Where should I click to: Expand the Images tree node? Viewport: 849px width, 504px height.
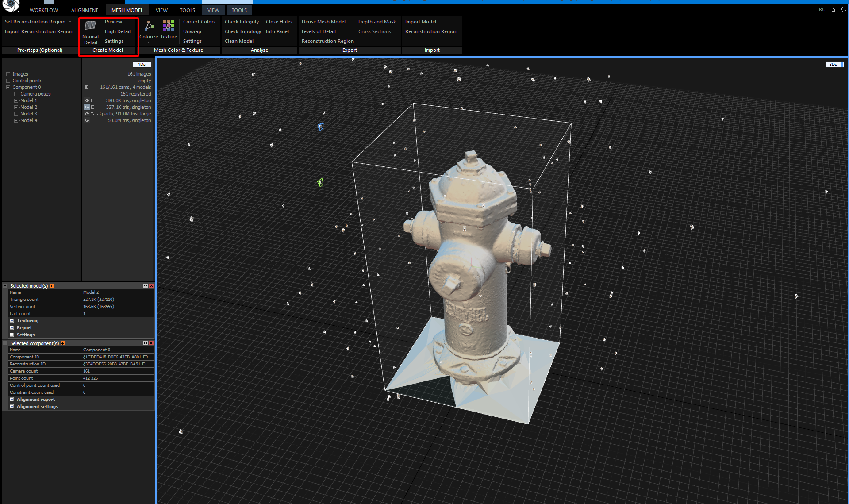click(x=8, y=74)
